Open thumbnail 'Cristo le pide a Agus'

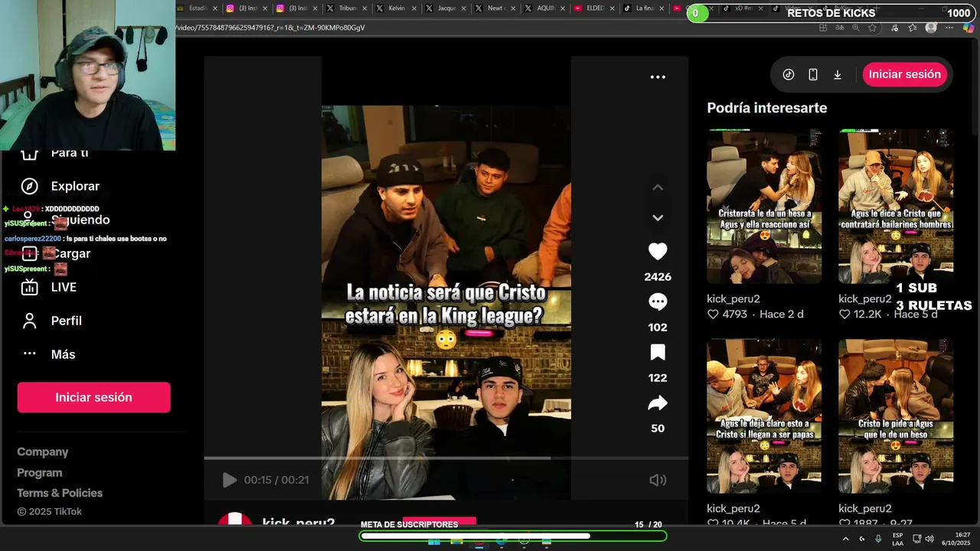pos(896,416)
